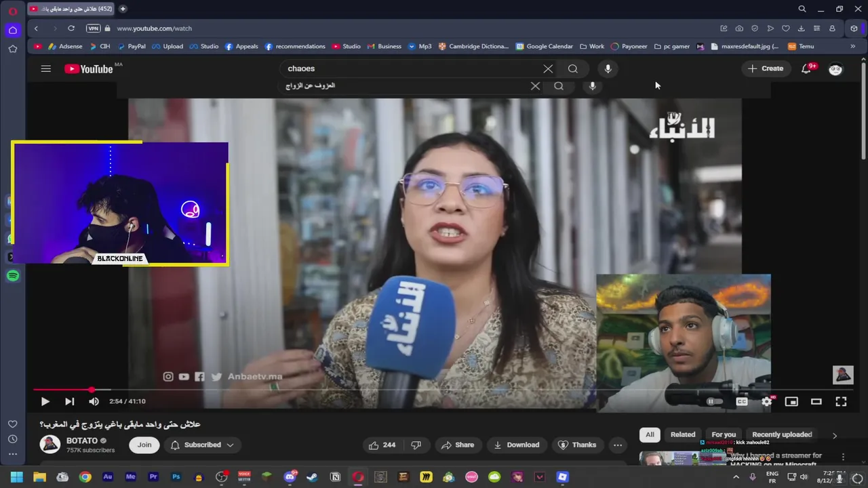The height and width of the screenshot is (488, 868).
Task: Open the Windows Start menu
Action: (16, 477)
